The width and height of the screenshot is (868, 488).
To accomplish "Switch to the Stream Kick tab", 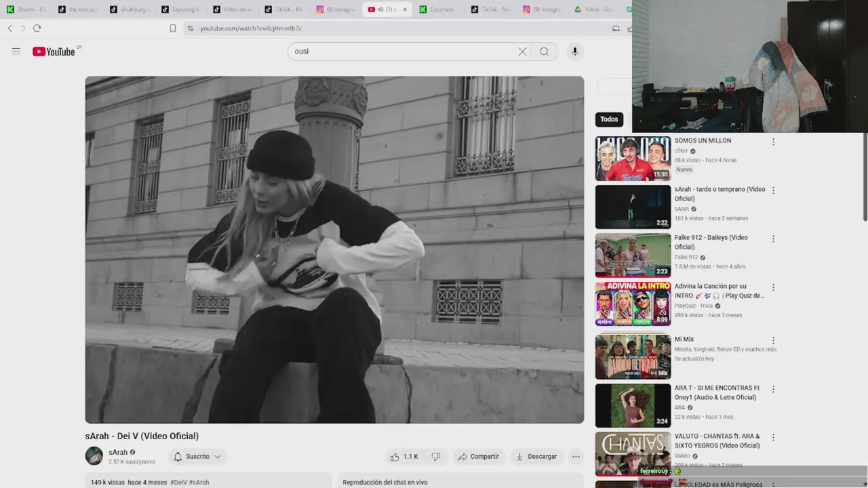I will pos(27,9).
